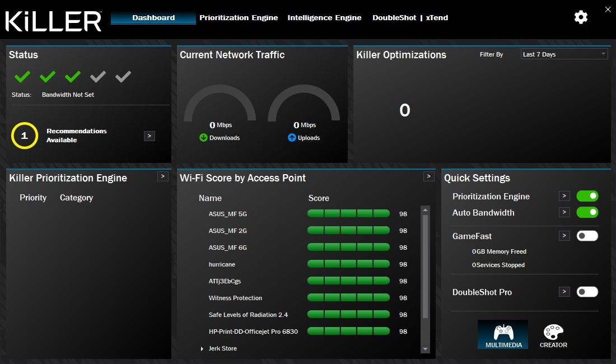Switch to the Dashboard tab

click(153, 18)
